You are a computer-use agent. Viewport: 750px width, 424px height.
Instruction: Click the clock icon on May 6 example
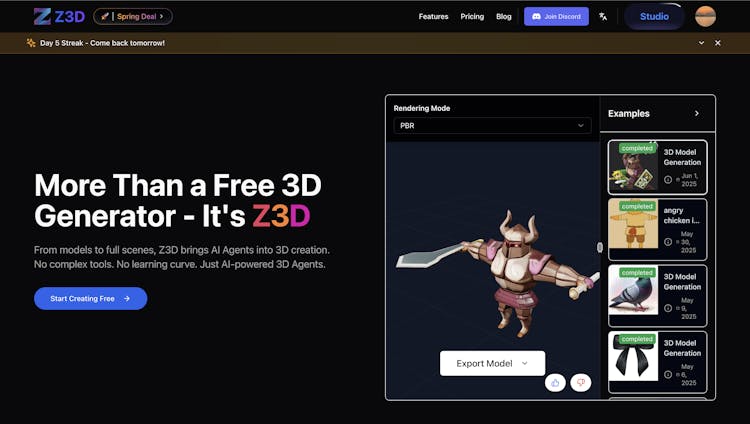pyautogui.click(x=668, y=375)
